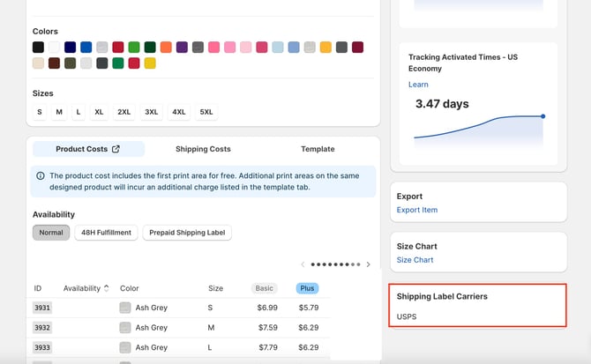Select the Prepaid Shipping Label option

tap(187, 233)
